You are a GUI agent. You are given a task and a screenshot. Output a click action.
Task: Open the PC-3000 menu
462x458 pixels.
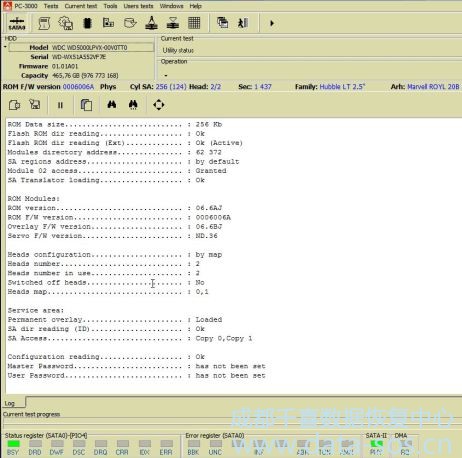coord(26,6)
